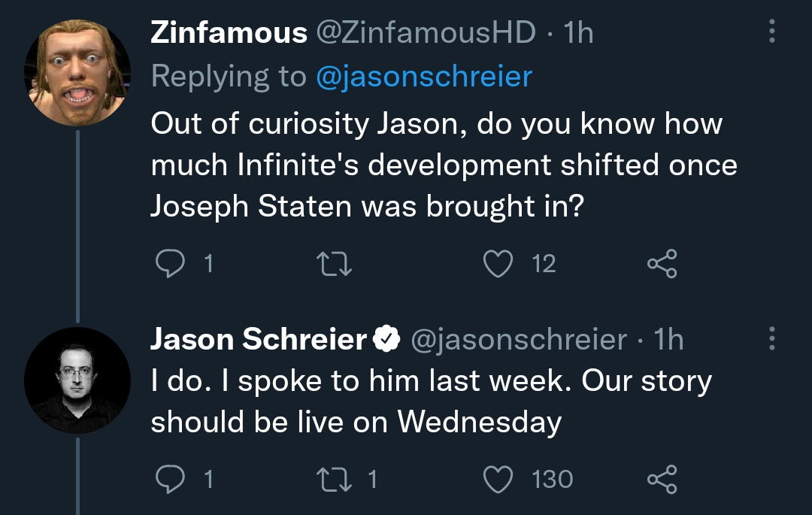Open more options for Zinfamous's tweet
Viewport: 812px width, 515px height.
(x=771, y=31)
